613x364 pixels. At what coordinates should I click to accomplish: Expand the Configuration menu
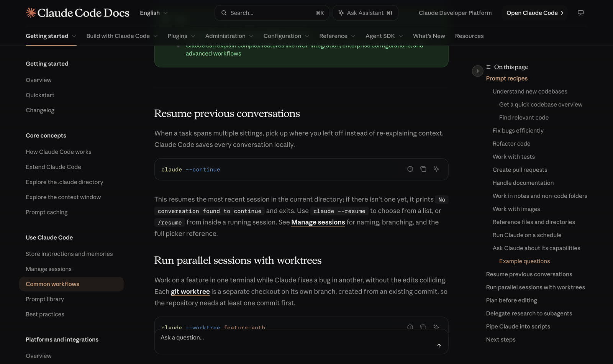(x=286, y=36)
